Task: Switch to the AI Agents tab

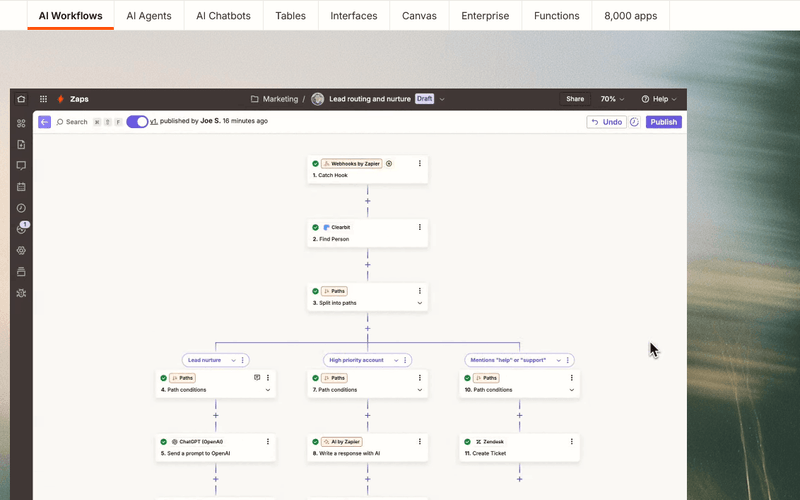Action: (149, 16)
